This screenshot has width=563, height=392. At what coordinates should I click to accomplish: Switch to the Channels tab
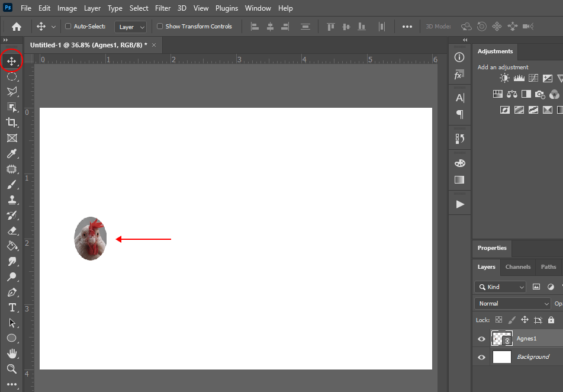(x=517, y=267)
